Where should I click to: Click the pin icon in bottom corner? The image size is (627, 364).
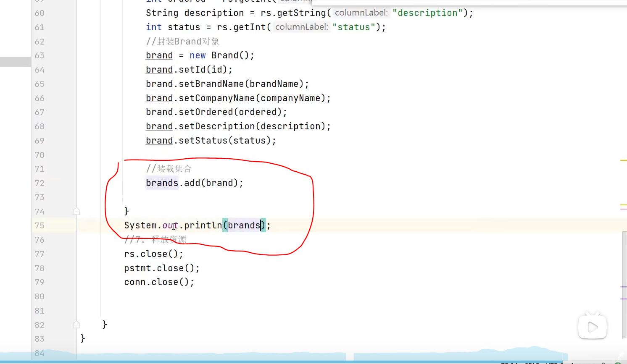621,356
